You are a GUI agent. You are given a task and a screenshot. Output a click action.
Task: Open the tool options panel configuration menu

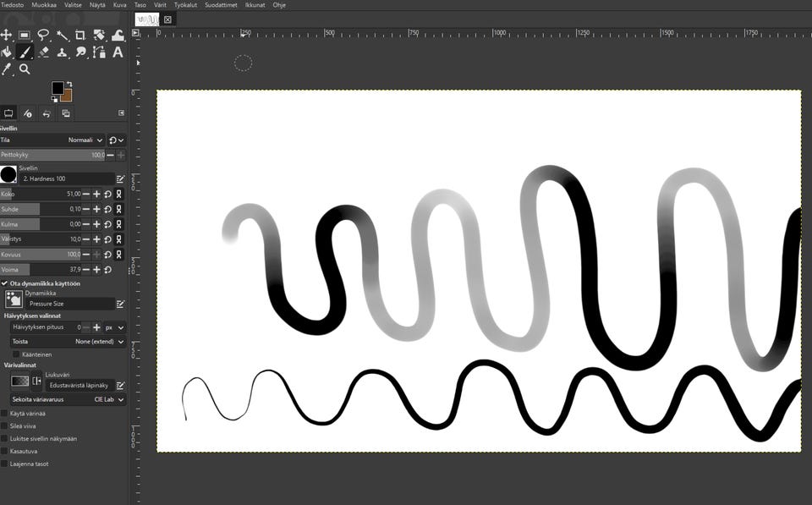pyautogui.click(x=121, y=113)
